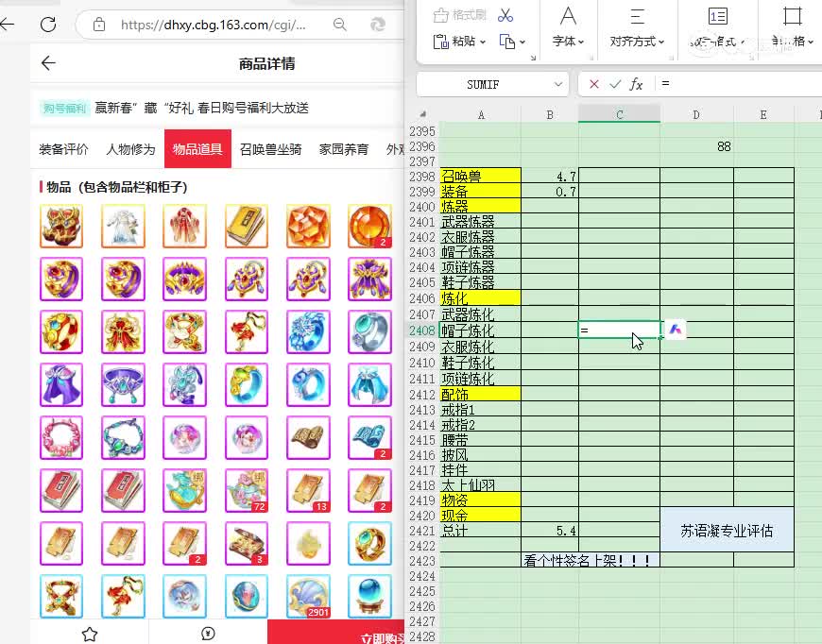Click the zoom magnifier in address bar

340,25
